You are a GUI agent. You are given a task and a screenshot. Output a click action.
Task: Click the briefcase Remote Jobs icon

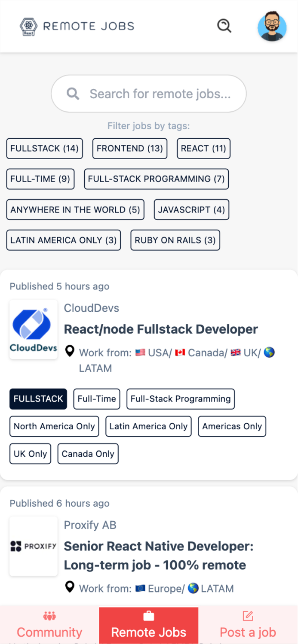pos(148,616)
